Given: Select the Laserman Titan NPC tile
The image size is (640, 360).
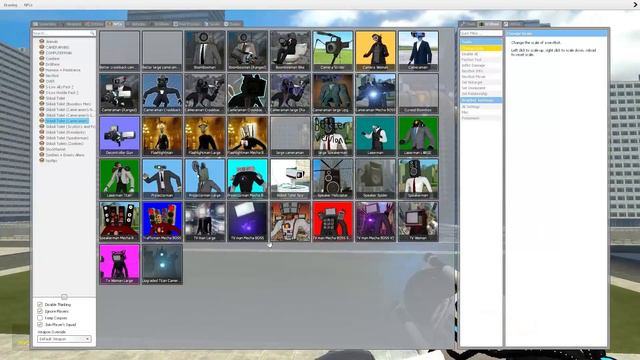Looking at the screenshot, I should tap(119, 179).
